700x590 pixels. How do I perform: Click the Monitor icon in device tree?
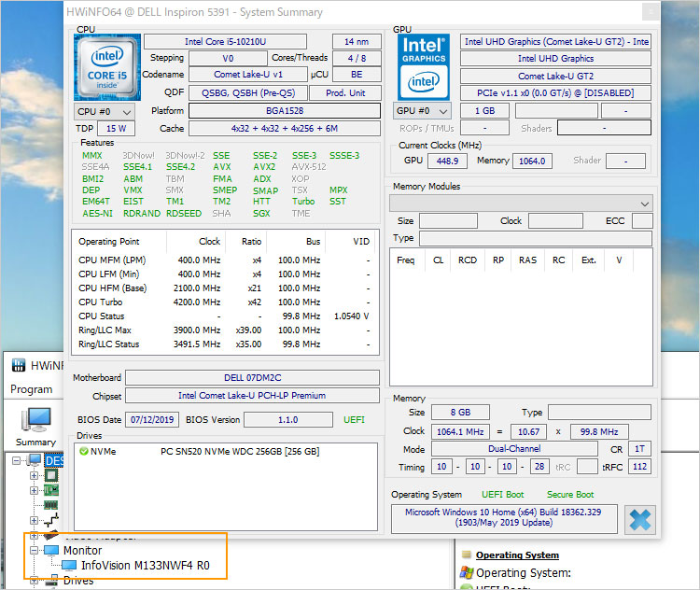click(49, 551)
